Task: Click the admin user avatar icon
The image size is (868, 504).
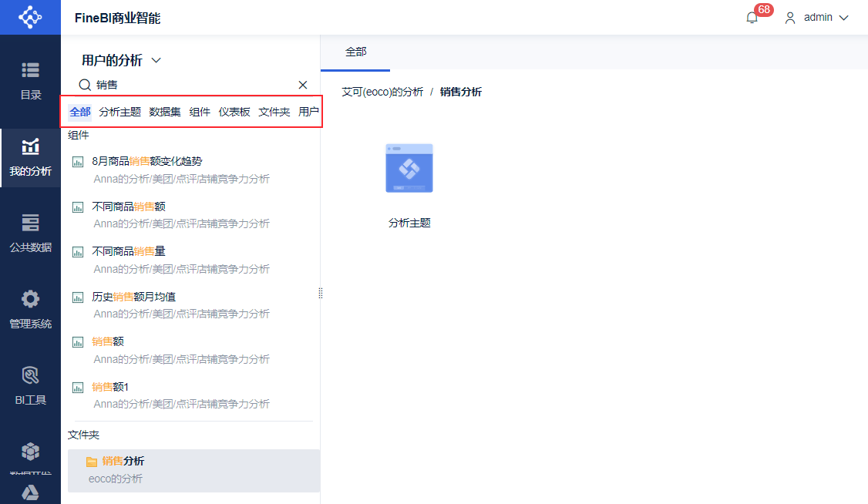Action: tap(790, 18)
